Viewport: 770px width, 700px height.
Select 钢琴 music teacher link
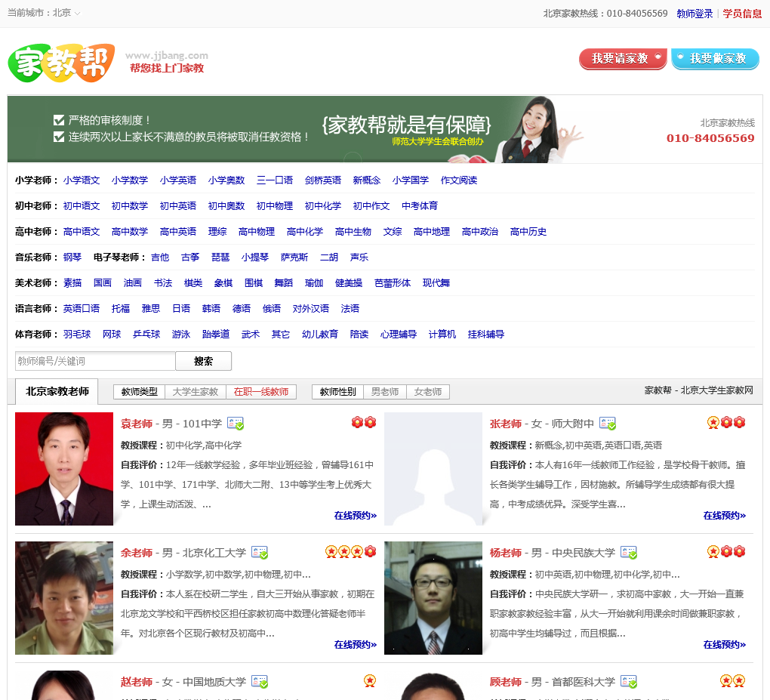pos(72,257)
